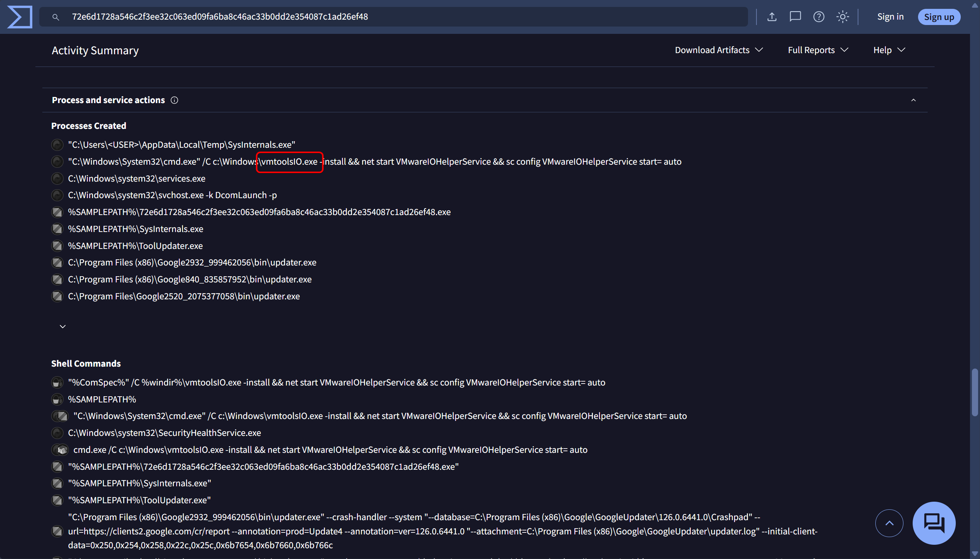Viewport: 980px width, 559px height.
Task: Collapse the Process and service actions section
Action: coord(913,100)
